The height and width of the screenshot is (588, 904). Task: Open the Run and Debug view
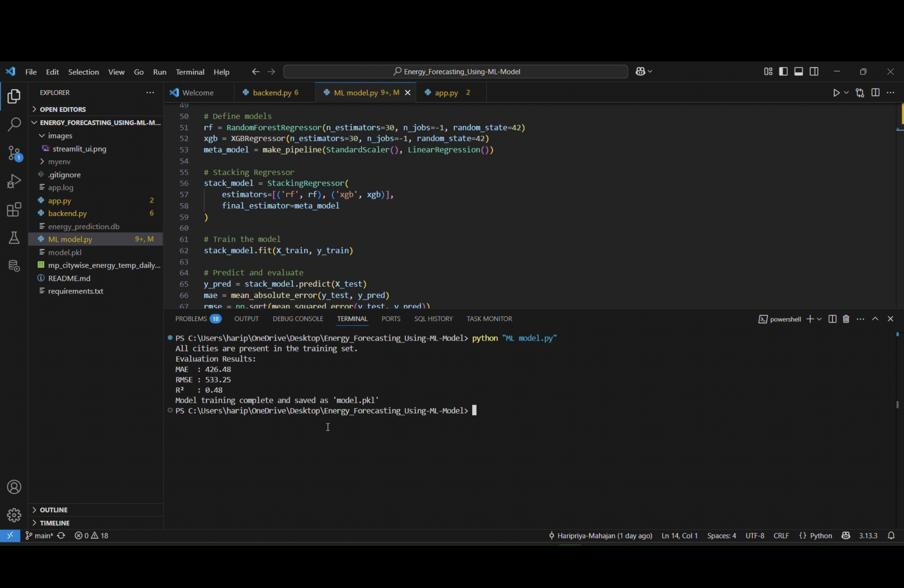coord(14,181)
